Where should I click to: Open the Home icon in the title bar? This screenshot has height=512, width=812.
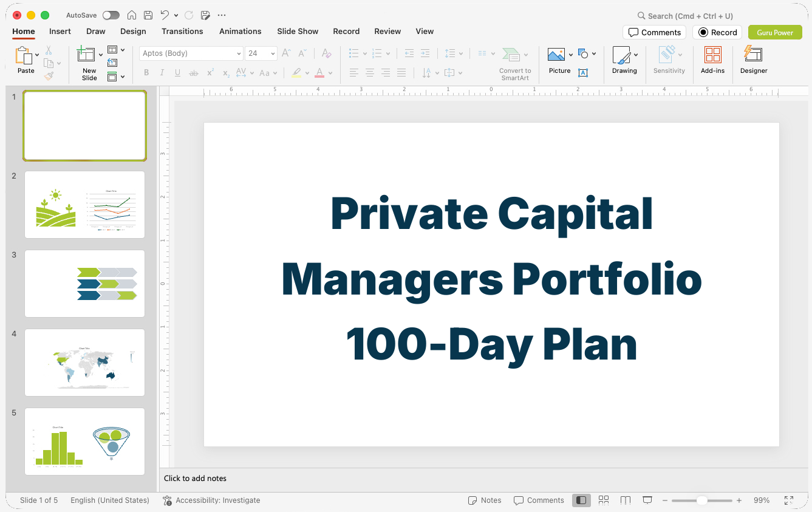coord(131,15)
